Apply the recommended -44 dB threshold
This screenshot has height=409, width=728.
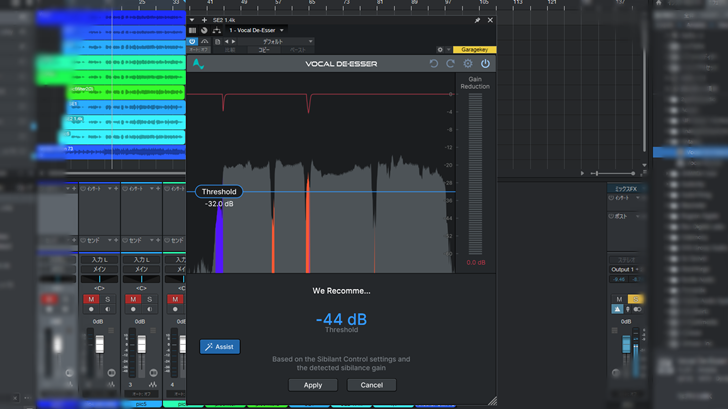pyautogui.click(x=312, y=385)
